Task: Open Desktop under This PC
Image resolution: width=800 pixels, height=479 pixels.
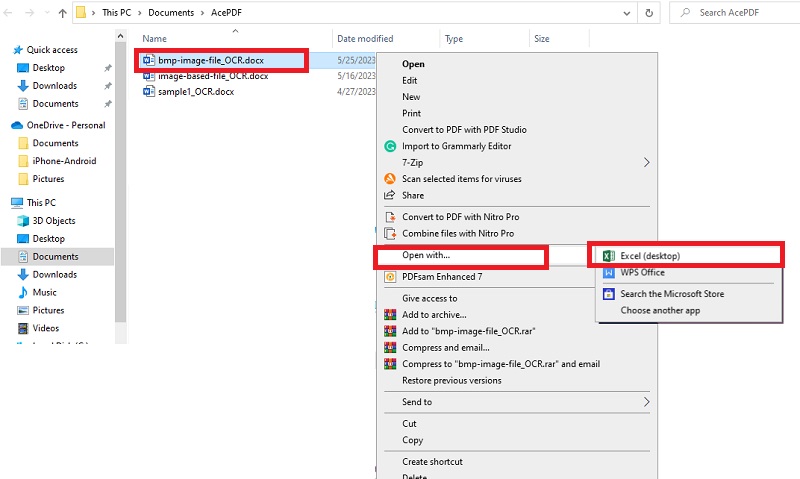Action: pos(48,239)
